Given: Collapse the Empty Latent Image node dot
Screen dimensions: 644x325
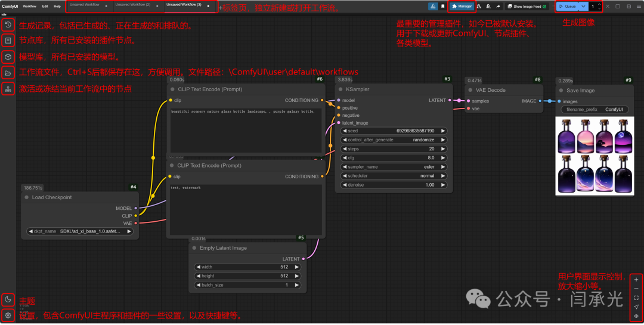Looking at the screenshot, I should (194, 247).
